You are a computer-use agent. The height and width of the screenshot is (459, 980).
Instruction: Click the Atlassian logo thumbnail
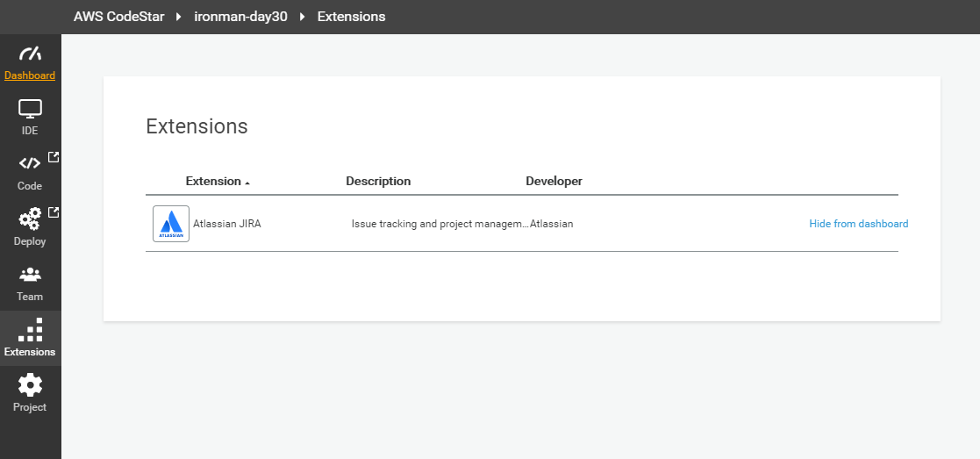[x=171, y=224]
